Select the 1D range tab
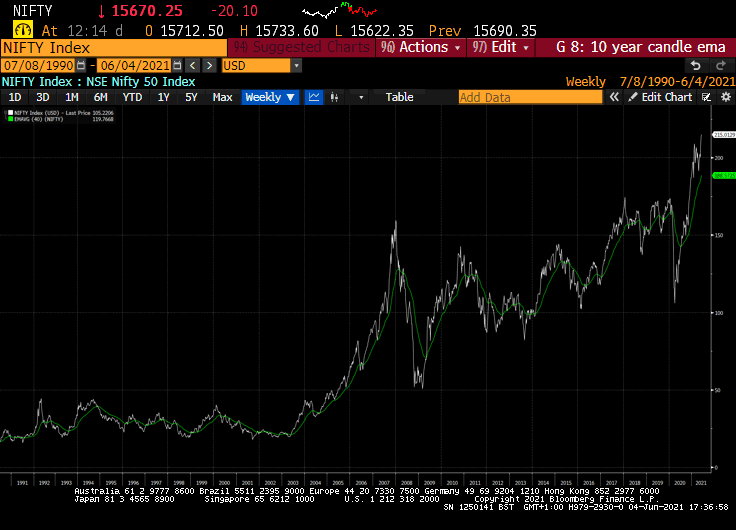The height and width of the screenshot is (530, 736). (15, 97)
